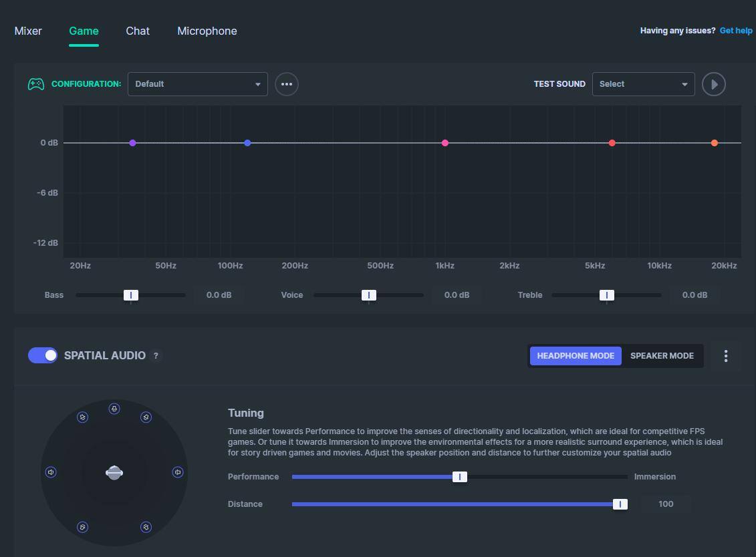Open the Test Sound Select dropdown

[x=643, y=84]
